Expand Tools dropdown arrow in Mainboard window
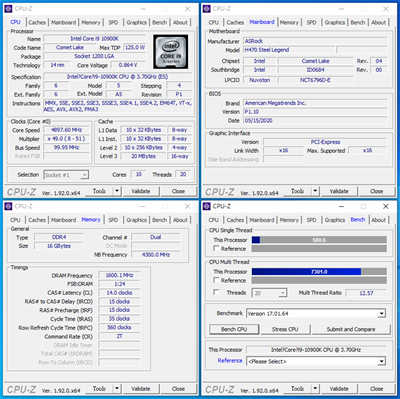The width and height of the screenshot is (400, 399). pos(315,191)
